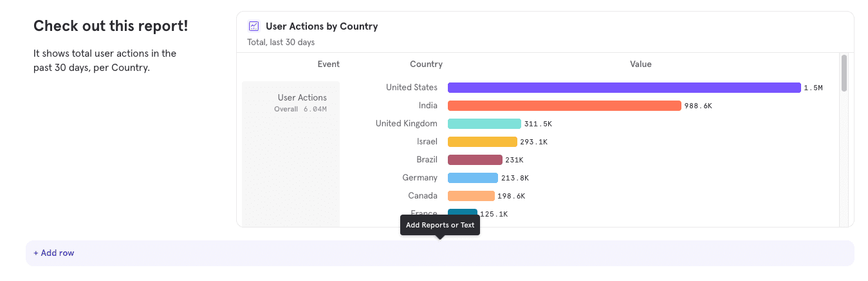
Task: Click the teal United Kingdom bar
Action: coord(484,124)
